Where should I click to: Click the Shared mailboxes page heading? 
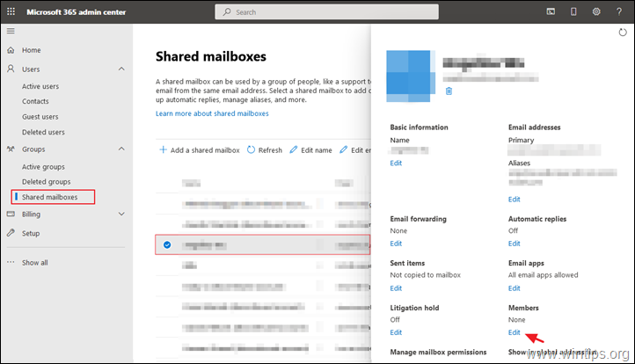(x=211, y=56)
